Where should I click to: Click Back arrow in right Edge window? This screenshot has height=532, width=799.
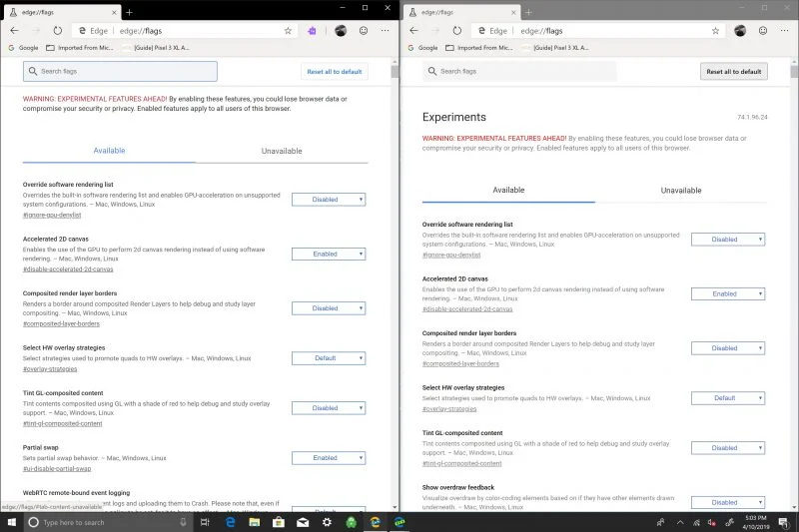point(413,31)
